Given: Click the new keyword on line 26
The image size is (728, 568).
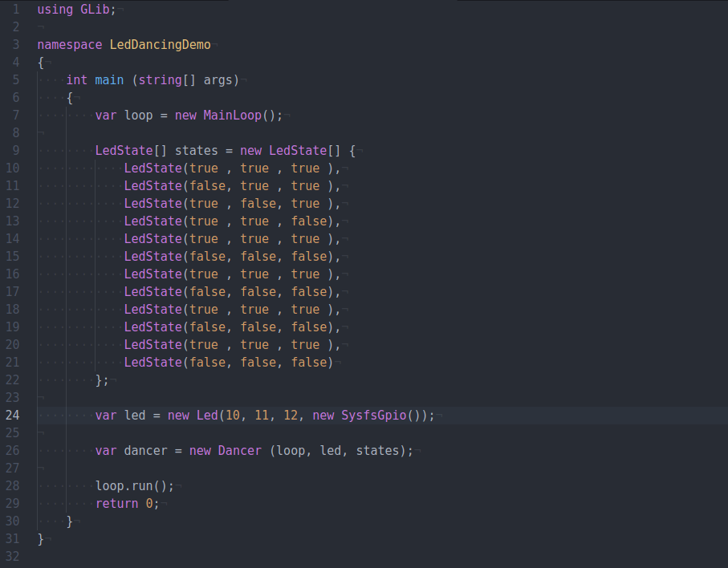Looking at the screenshot, I should click(199, 450).
